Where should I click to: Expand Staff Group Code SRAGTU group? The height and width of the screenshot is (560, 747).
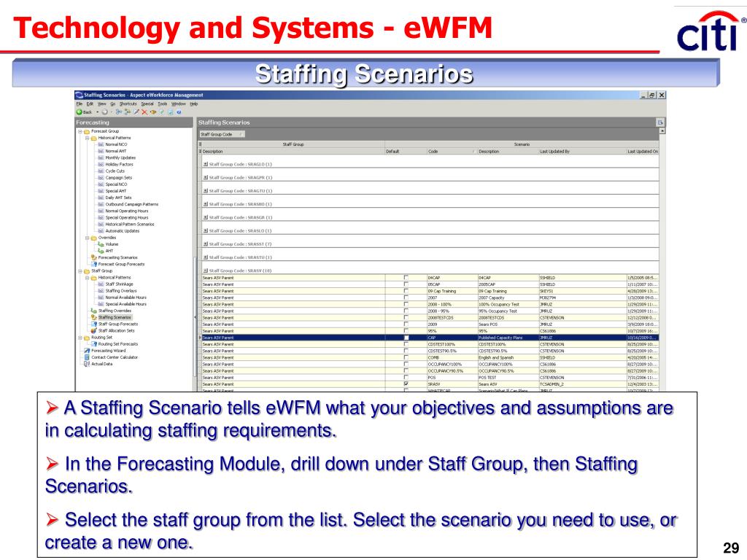(205, 191)
